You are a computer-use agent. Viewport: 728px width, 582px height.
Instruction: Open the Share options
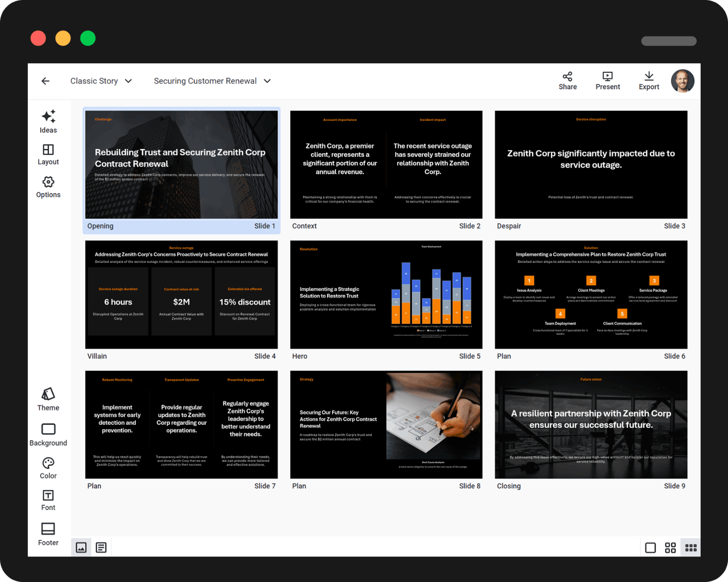coord(567,80)
